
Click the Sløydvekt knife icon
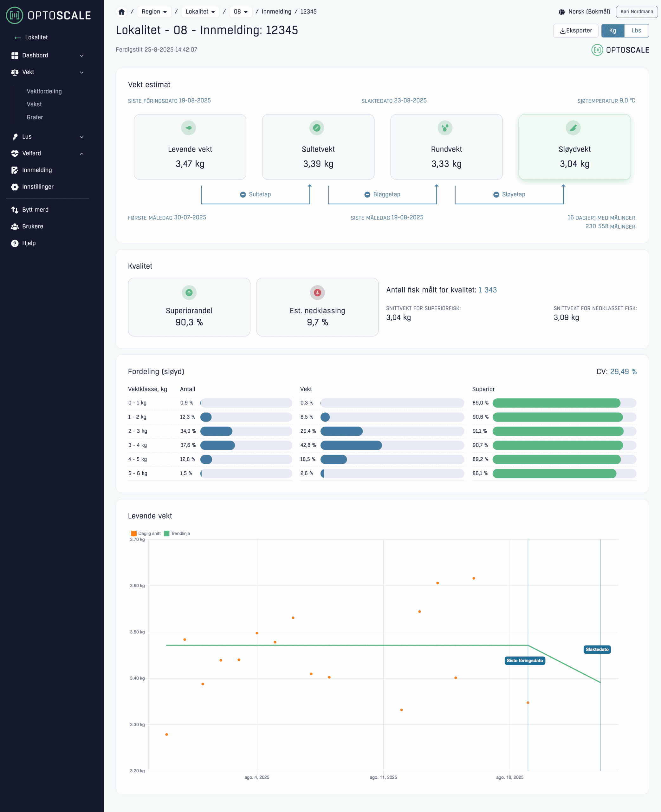tap(573, 128)
